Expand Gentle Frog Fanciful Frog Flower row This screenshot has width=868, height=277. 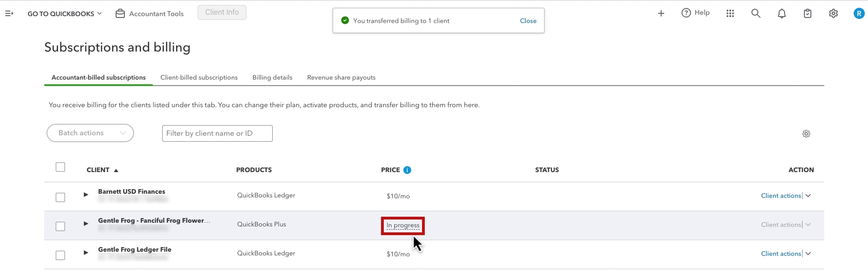pos(86,224)
